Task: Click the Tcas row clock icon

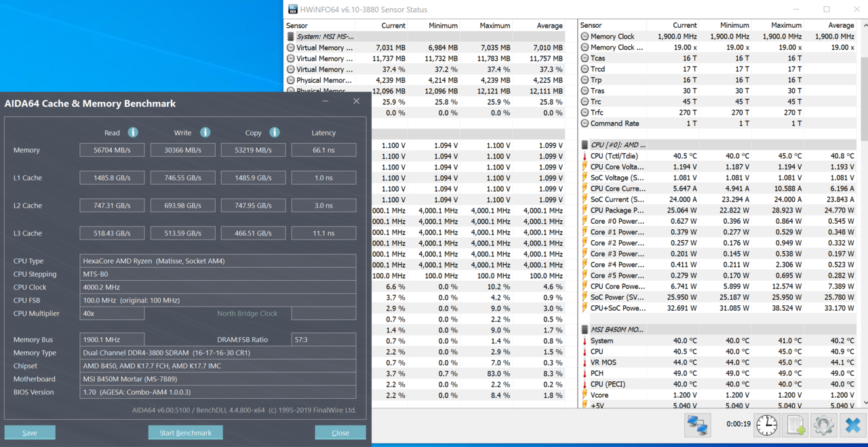Action: pos(585,58)
